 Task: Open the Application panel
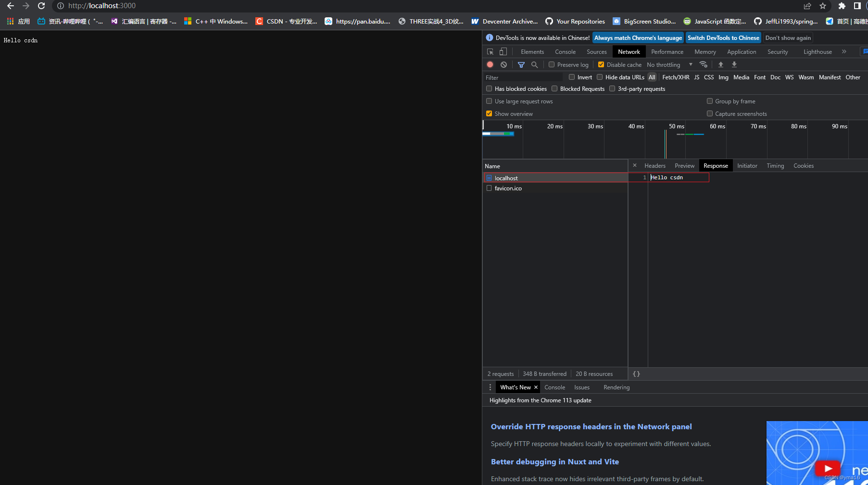(x=742, y=51)
